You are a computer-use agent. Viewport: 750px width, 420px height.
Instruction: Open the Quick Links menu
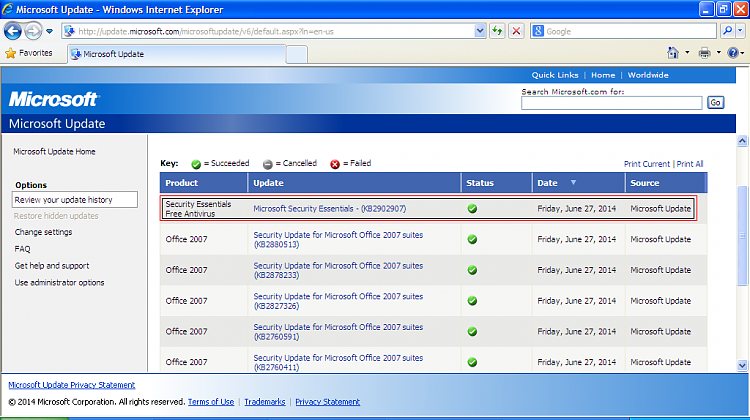click(x=555, y=75)
